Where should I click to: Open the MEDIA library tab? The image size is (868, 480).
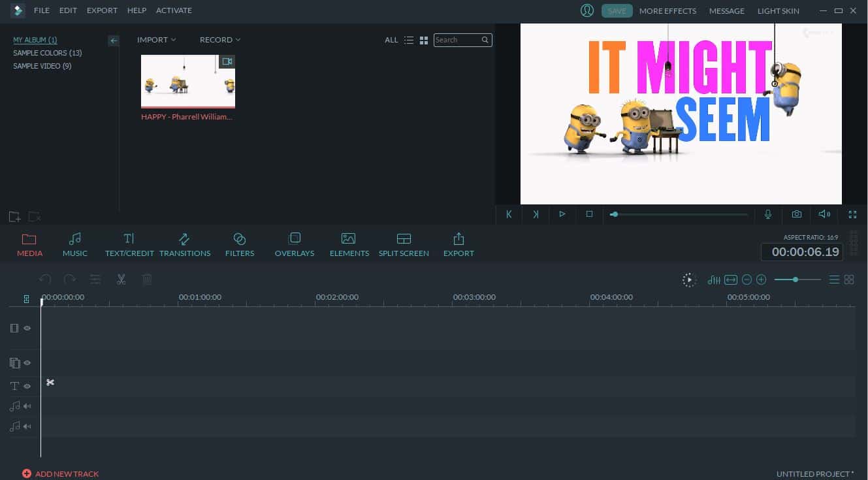click(29, 245)
